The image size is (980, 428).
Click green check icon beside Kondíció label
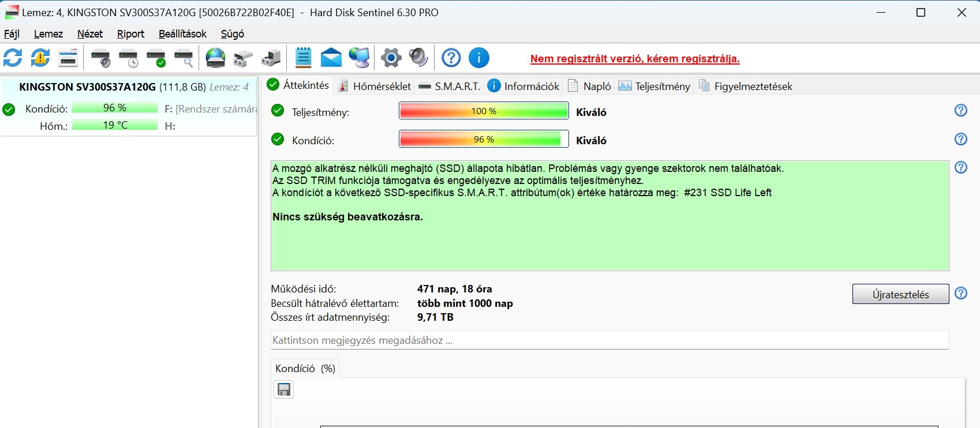pos(278,139)
